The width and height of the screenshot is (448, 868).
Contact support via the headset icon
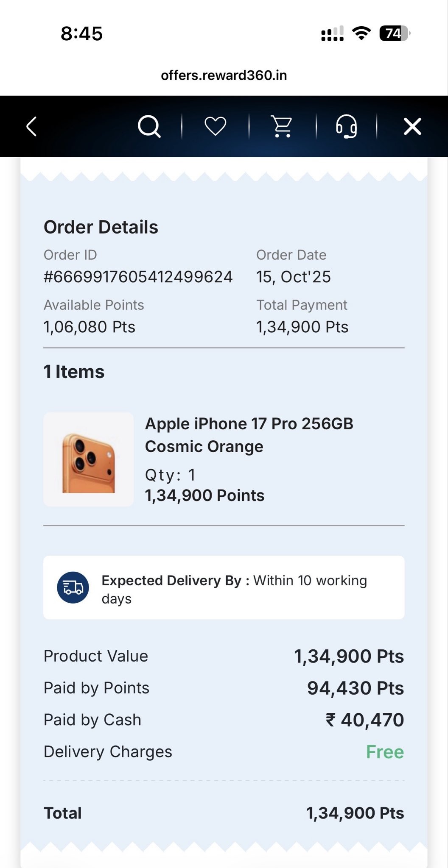[347, 126]
